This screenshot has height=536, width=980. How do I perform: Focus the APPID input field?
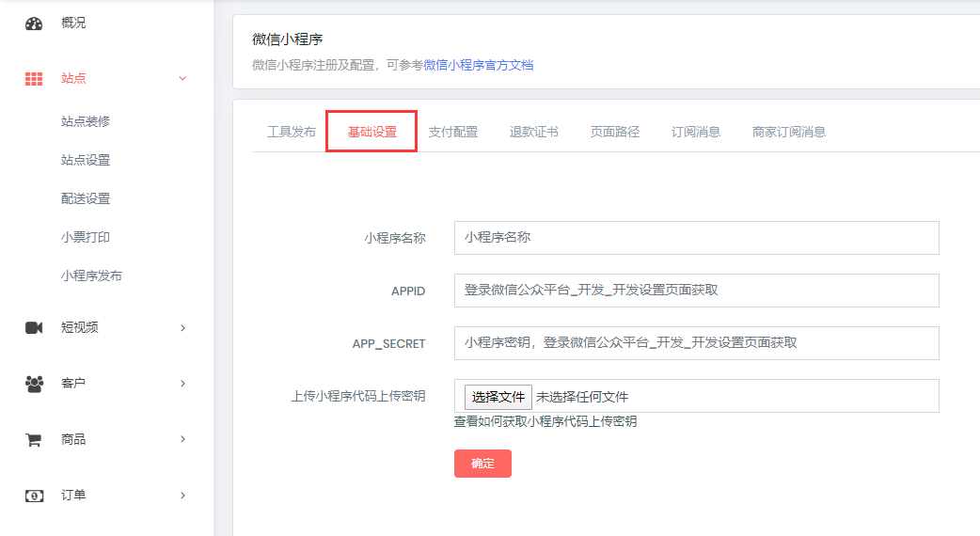pyautogui.click(x=696, y=291)
